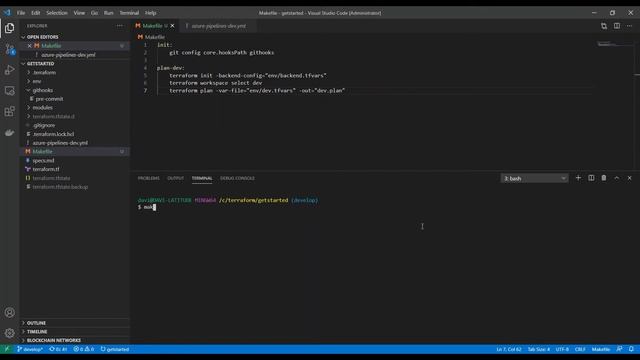
Task: Click the develop branch in status bar
Action: coord(30,349)
